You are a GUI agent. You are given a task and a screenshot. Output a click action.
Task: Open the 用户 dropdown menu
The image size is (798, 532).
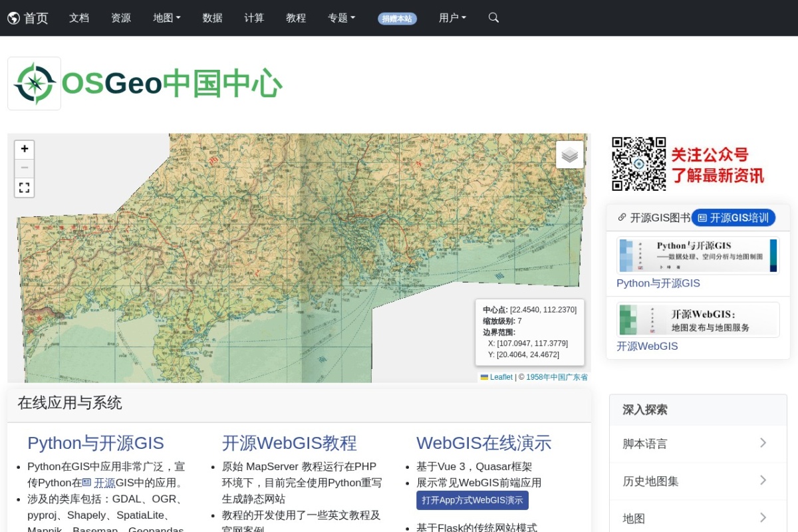tap(453, 18)
